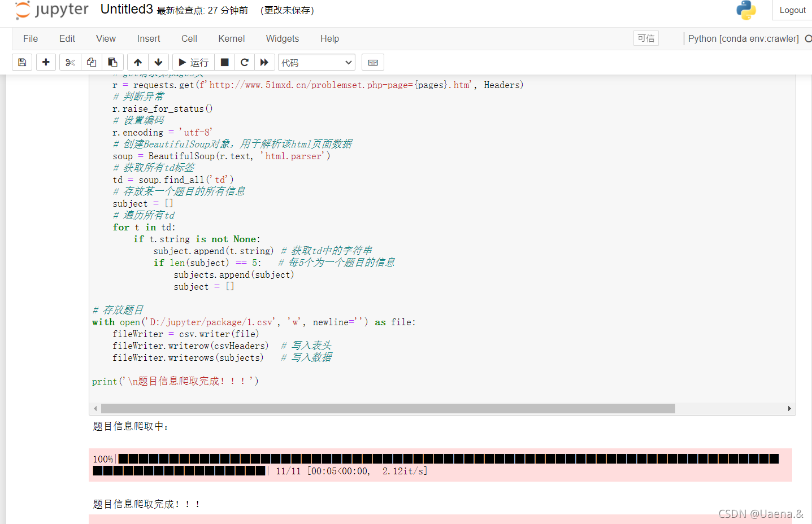Interrupt the kernel with the stop icon

click(x=224, y=62)
